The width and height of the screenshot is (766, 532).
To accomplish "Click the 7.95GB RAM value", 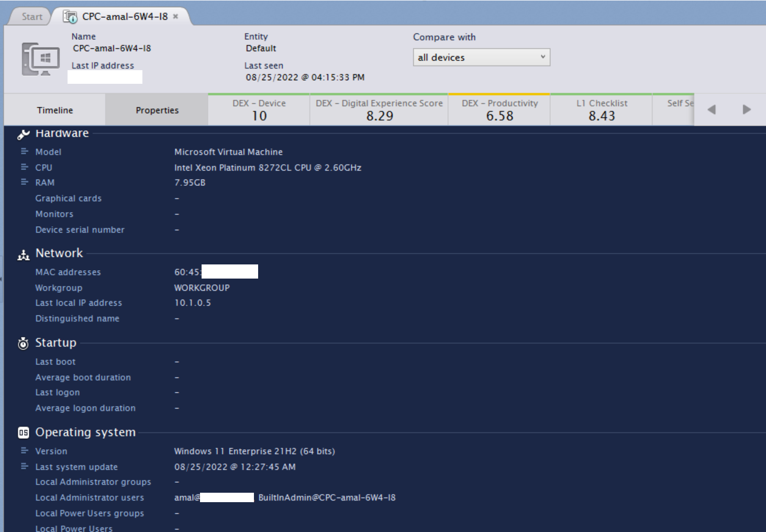I will point(190,183).
